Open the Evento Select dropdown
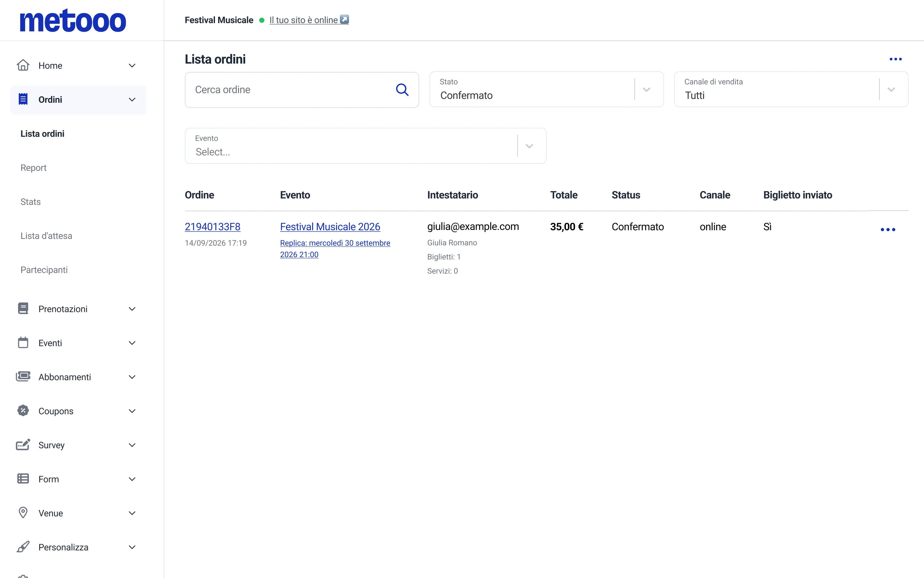 coord(365,146)
